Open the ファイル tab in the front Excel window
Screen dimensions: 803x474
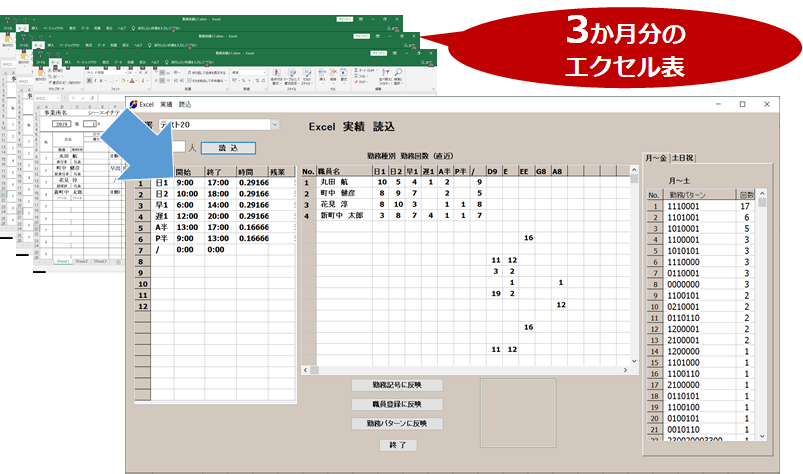41,62
